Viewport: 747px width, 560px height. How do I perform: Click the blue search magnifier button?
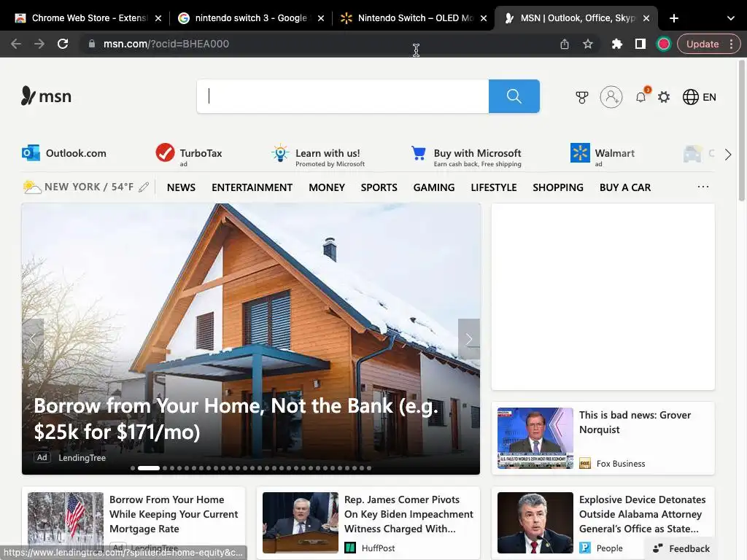pyautogui.click(x=514, y=96)
